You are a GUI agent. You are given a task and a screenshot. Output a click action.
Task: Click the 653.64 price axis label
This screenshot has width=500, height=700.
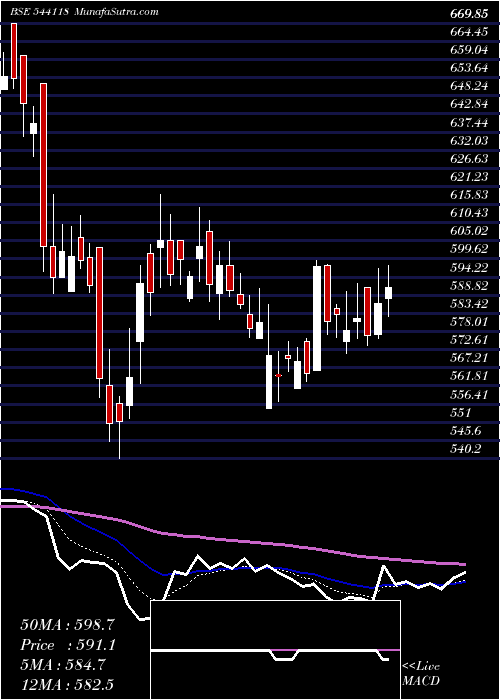click(x=469, y=68)
